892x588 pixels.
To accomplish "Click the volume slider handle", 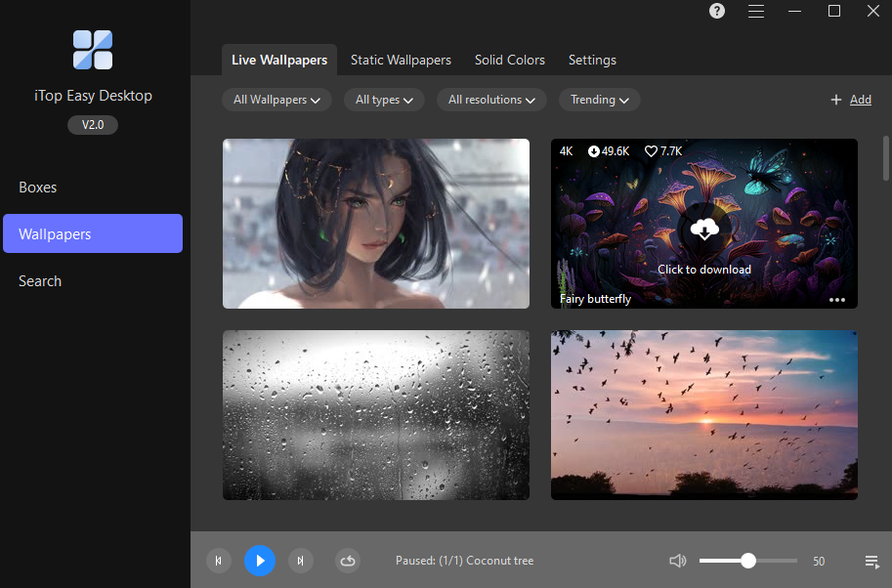I will 748,561.
